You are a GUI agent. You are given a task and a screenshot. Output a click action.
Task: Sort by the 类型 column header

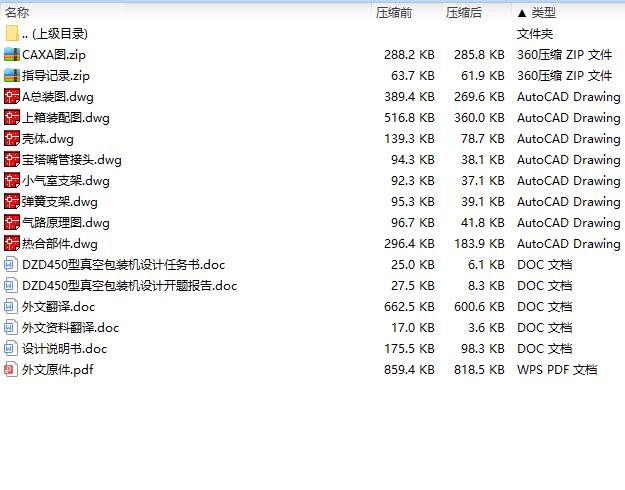click(543, 13)
